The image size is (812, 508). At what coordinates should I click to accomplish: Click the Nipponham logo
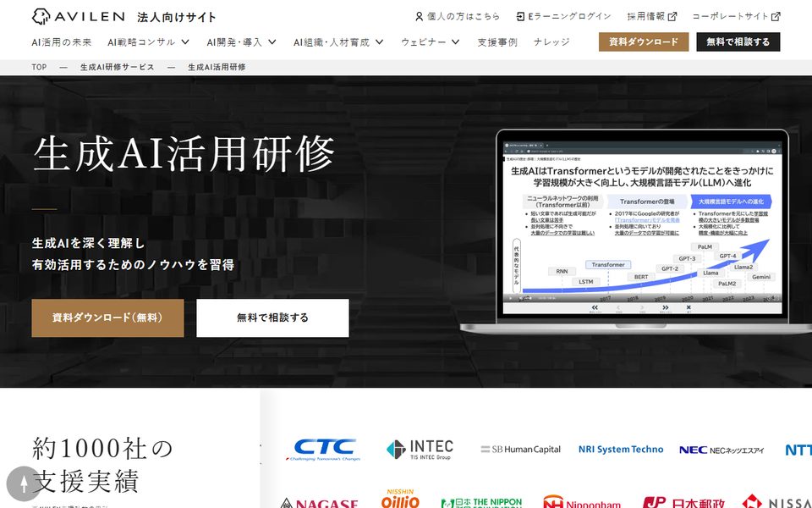coord(582,502)
